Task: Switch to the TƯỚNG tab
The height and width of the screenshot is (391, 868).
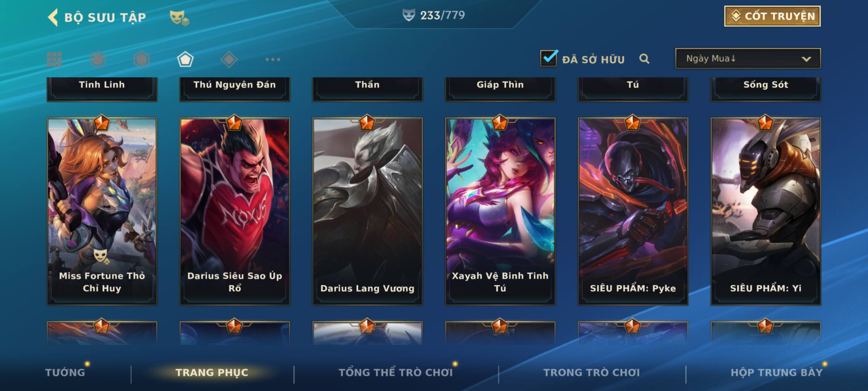Action: tap(65, 372)
